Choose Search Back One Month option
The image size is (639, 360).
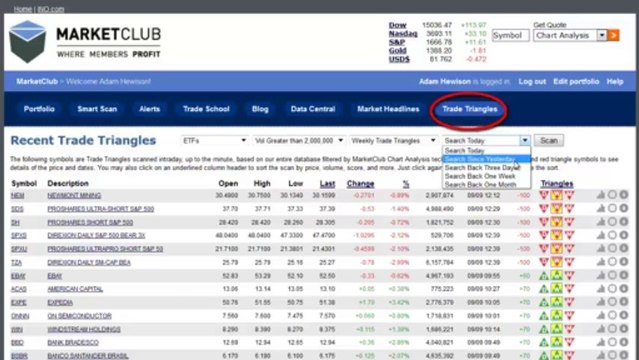click(487, 184)
